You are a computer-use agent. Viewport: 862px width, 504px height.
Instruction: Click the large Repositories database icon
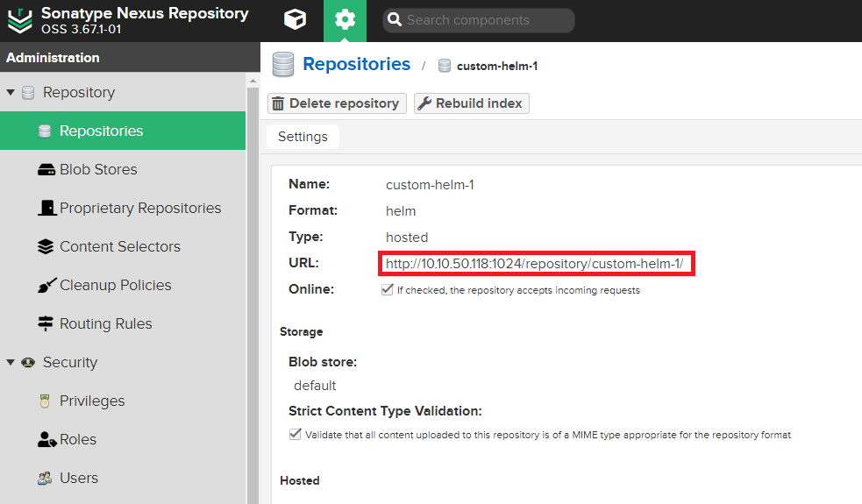click(283, 64)
